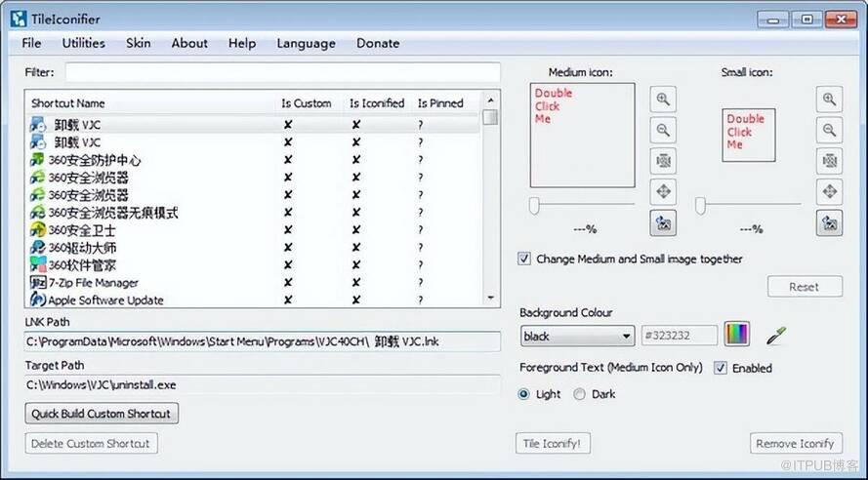The image size is (868, 480).
Task: Fit Medium icon image to tile
Action: [x=663, y=161]
